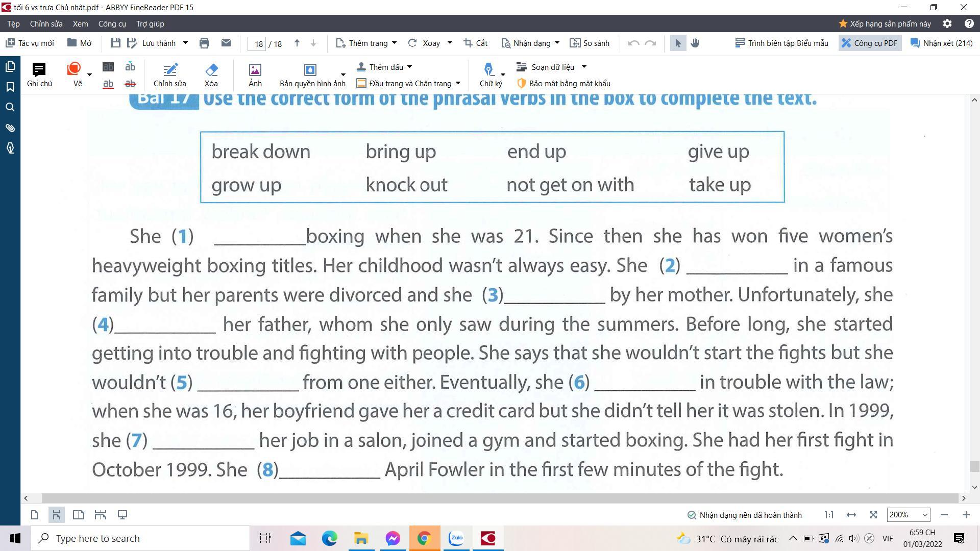
Task: Expand the Lưu thành dropdown arrow
Action: click(185, 43)
